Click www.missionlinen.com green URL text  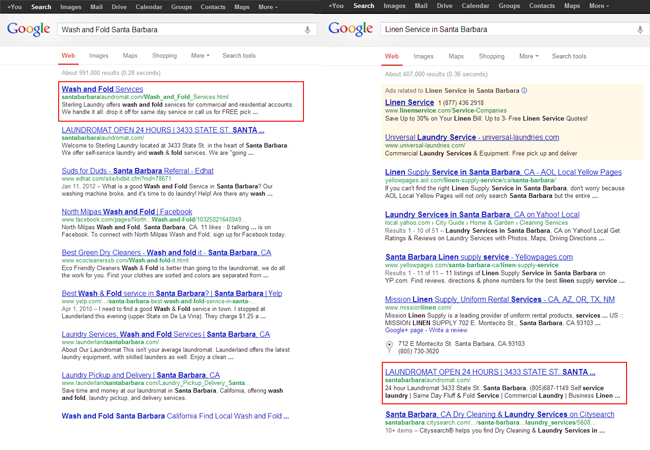(x=418, y=307)
